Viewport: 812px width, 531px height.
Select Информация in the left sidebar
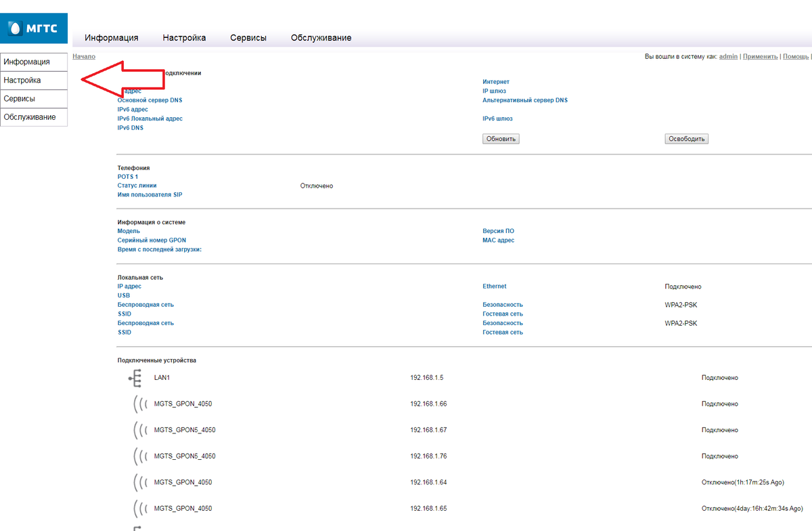point(34,62)
